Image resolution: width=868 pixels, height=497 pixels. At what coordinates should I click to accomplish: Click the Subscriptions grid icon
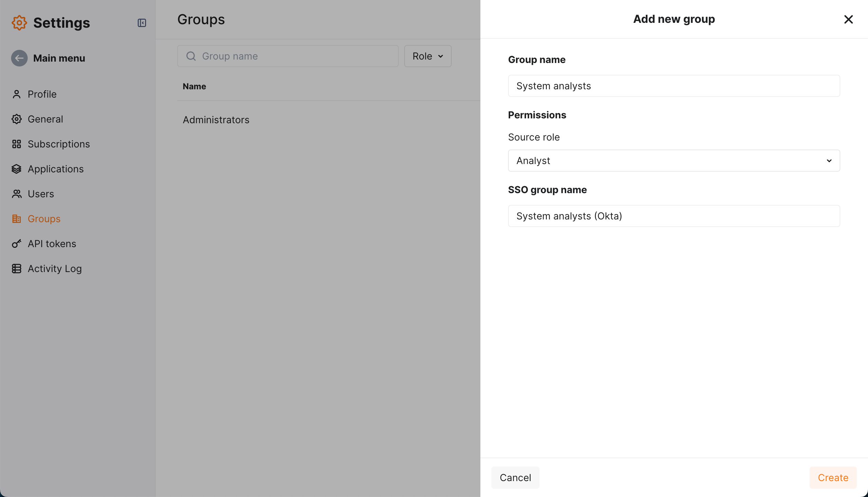pyautogui.click(x=16, y=144)
